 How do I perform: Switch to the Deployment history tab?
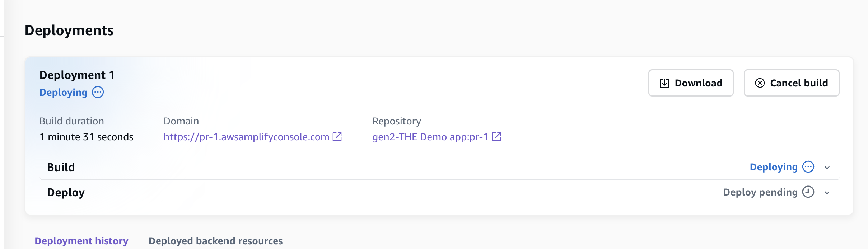click(81, 241)
